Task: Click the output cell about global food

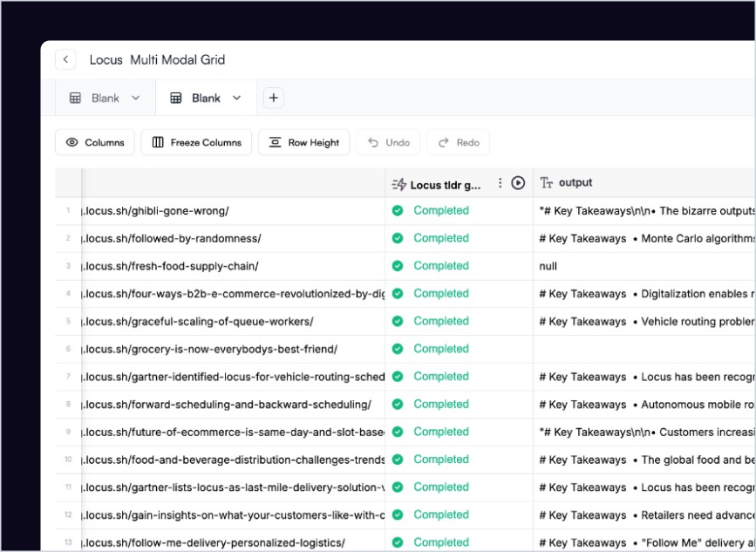Action: (x=644, y=460)
